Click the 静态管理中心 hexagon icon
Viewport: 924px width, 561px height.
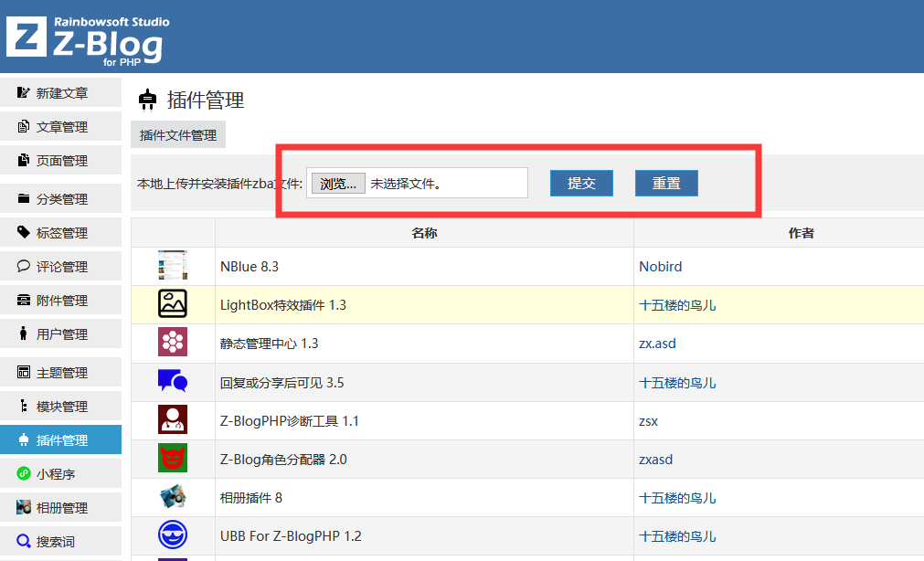[173, 342]
